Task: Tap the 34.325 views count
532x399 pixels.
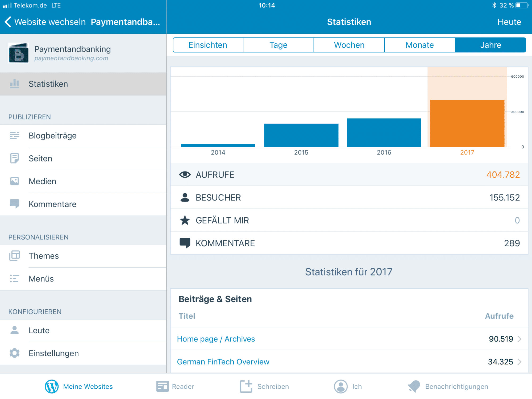Action: [x=500, y=362]
